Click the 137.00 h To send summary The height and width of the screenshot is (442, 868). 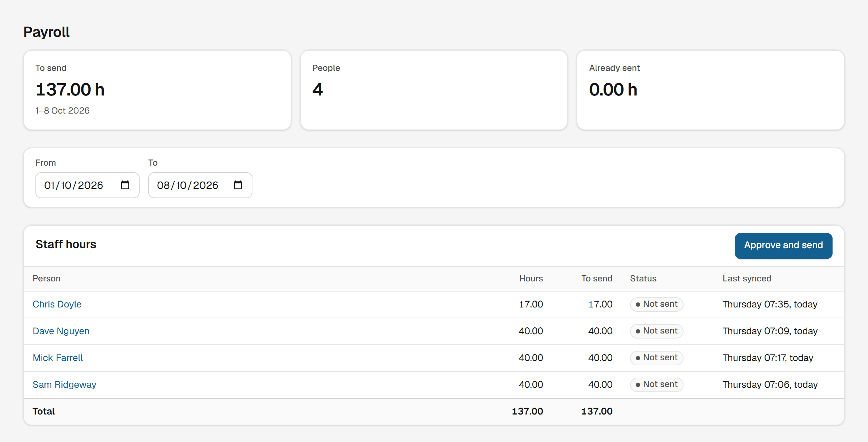[70, 89]
